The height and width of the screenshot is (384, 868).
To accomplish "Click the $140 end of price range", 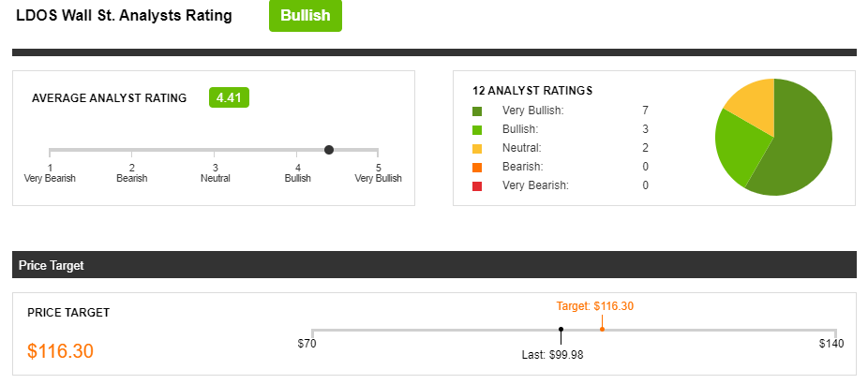I will point(831,344).
